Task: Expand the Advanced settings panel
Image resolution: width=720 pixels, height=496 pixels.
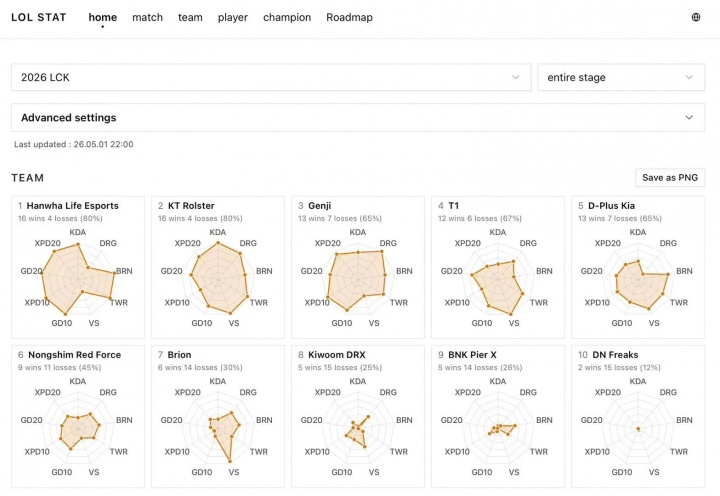Action: click(358, 118)
